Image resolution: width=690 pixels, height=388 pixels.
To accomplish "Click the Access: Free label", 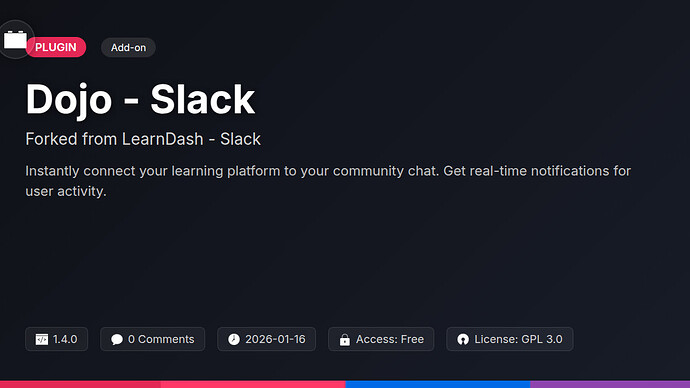I will click(390, 339).
